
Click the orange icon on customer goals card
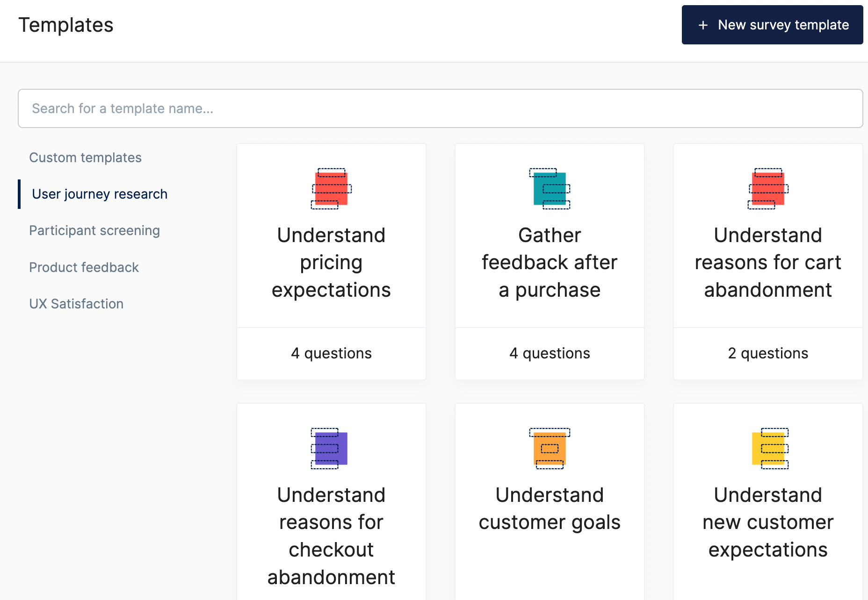tap(550, 449)
